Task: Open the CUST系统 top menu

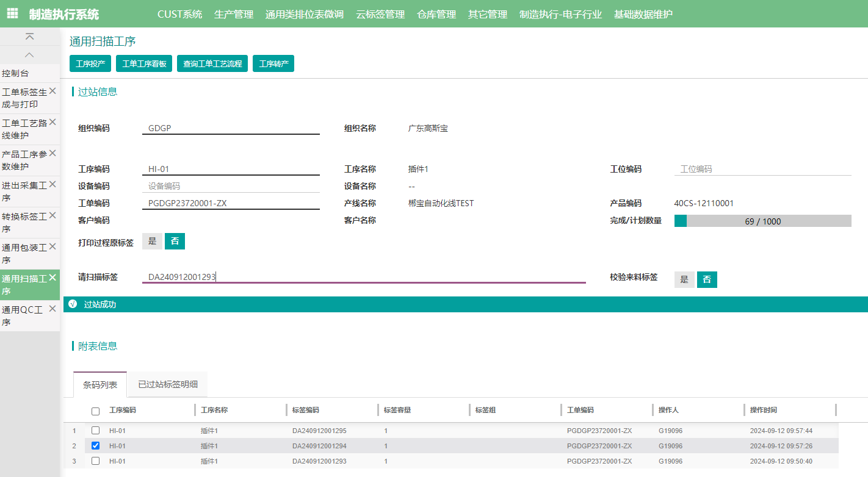Action: (179, 14)
